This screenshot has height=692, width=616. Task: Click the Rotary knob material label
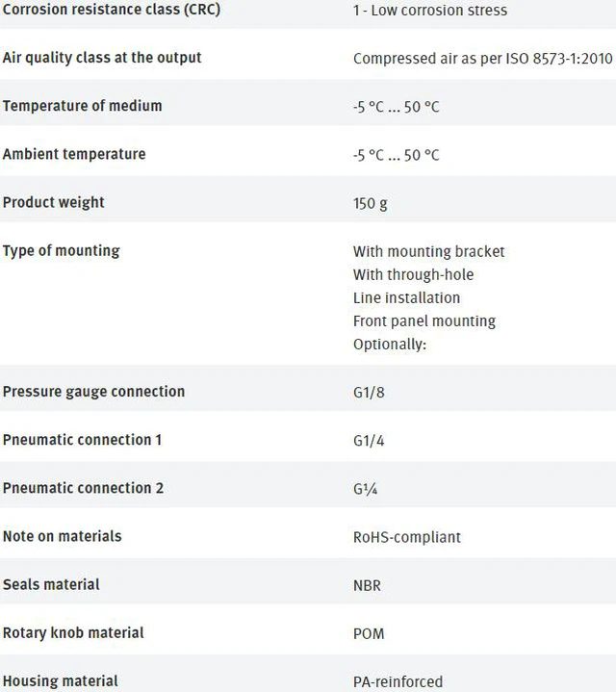(x=73, y=633)
